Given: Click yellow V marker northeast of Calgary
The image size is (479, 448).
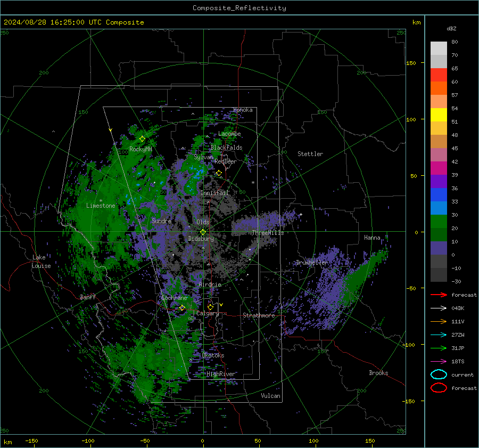Looking at the screenshot, I should (221, 305).
